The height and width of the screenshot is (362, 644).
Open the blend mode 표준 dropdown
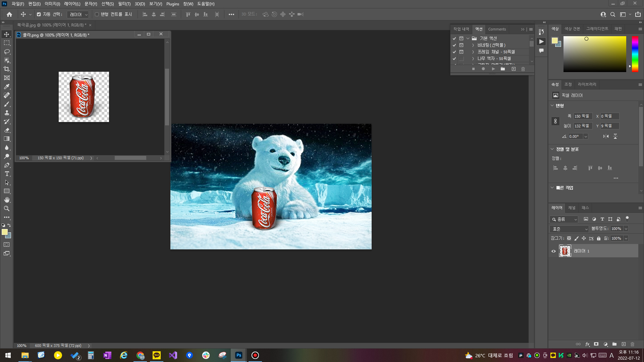coord(569,229)
